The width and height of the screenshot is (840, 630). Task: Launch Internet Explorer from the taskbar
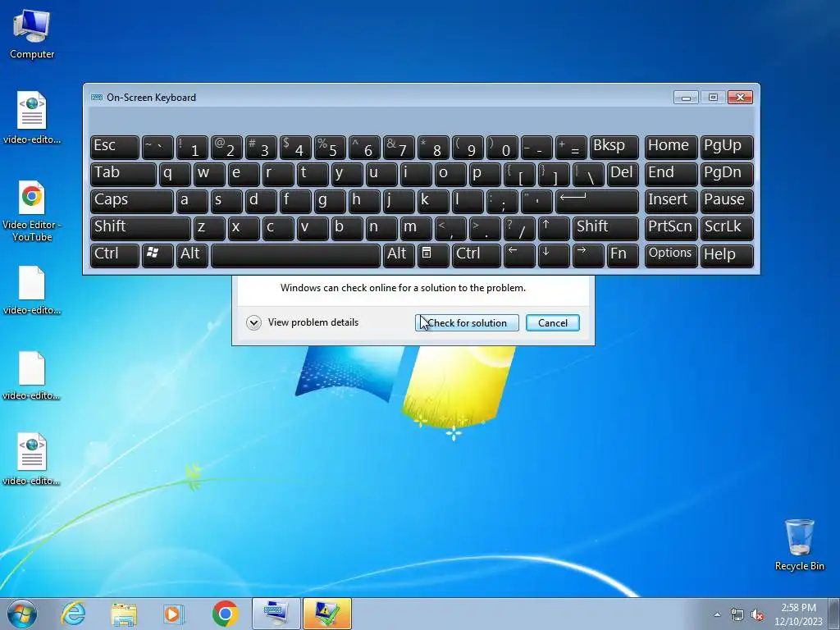[x=73, y=614]
